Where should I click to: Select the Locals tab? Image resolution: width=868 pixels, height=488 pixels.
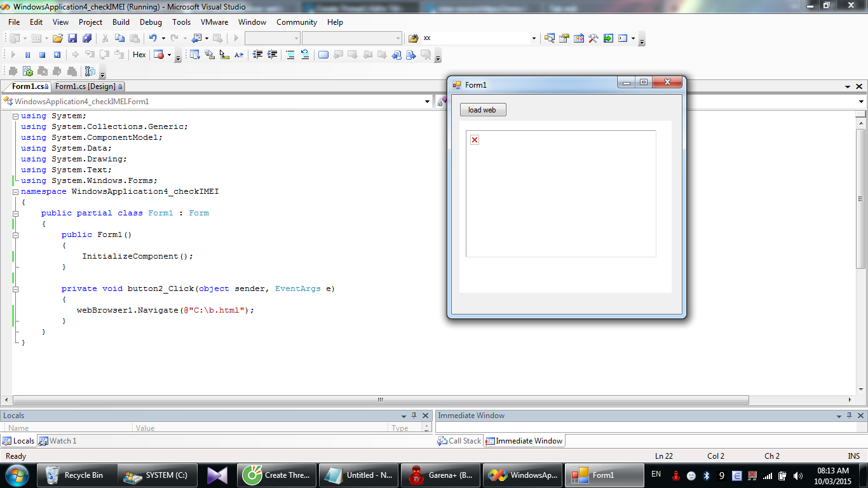coord(18,440)
